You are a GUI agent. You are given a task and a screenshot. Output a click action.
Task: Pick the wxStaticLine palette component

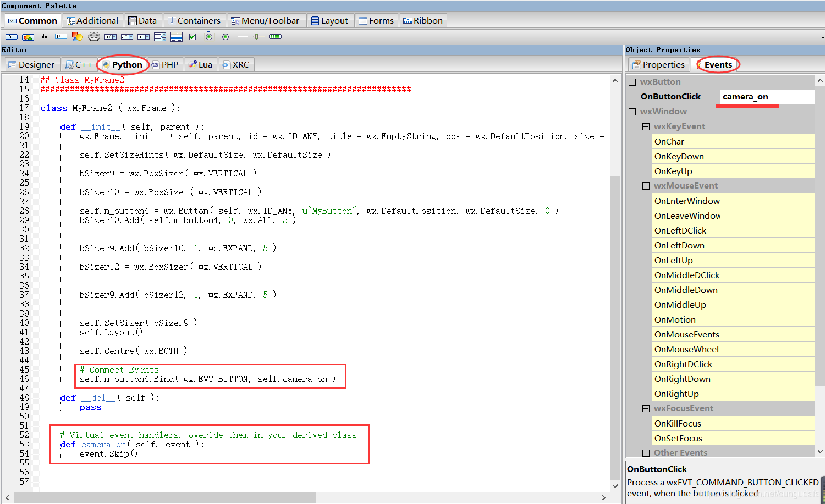pos(243,37)
